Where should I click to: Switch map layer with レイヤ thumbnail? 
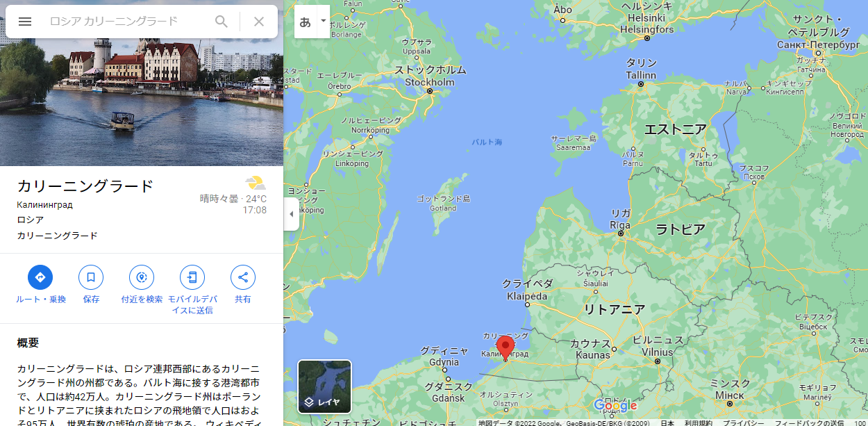(325, 386)
